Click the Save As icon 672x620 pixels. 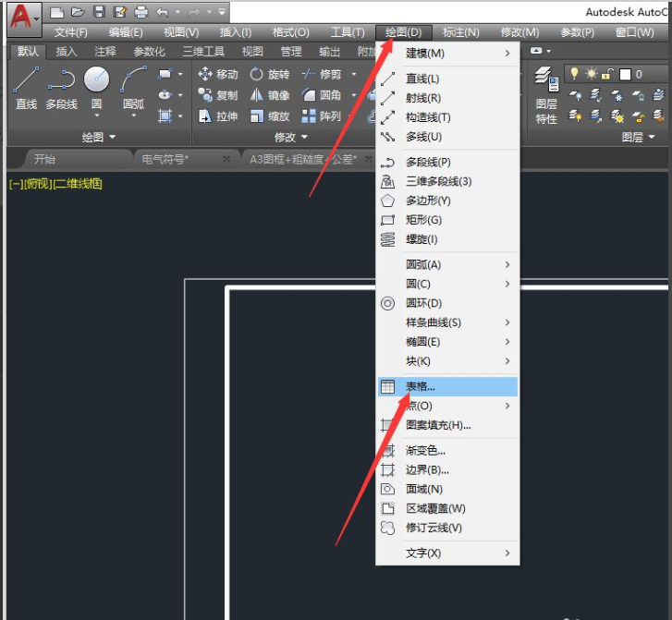coord(120,12)
